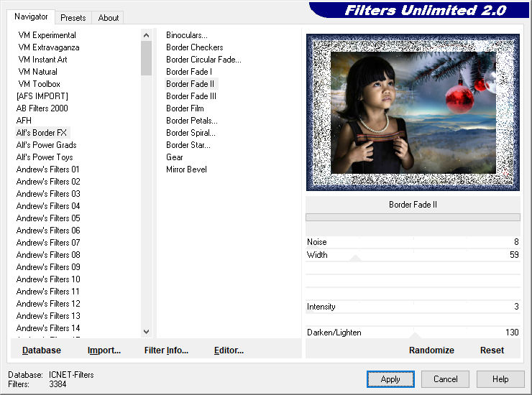
Task: Adjust the Width slider
Action: click(x=413, y=255)
